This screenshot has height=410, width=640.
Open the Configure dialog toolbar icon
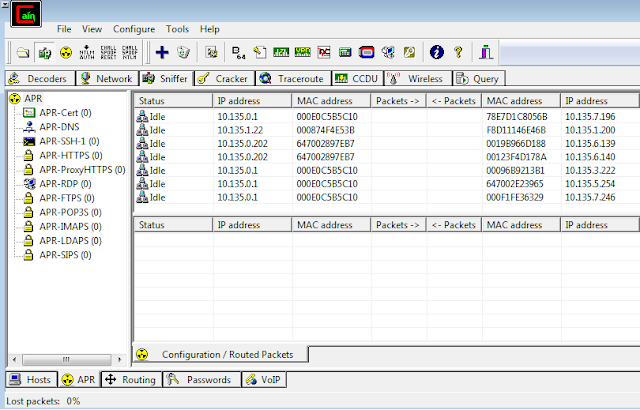point(211,52)
